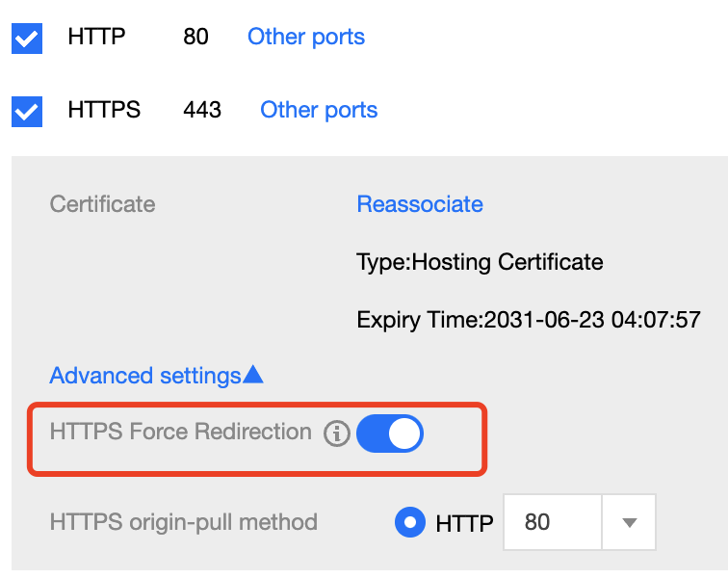Uncheck the HTTP protocol checkbox
Viewport: 728px width, 578px height.
pos(27,39)
